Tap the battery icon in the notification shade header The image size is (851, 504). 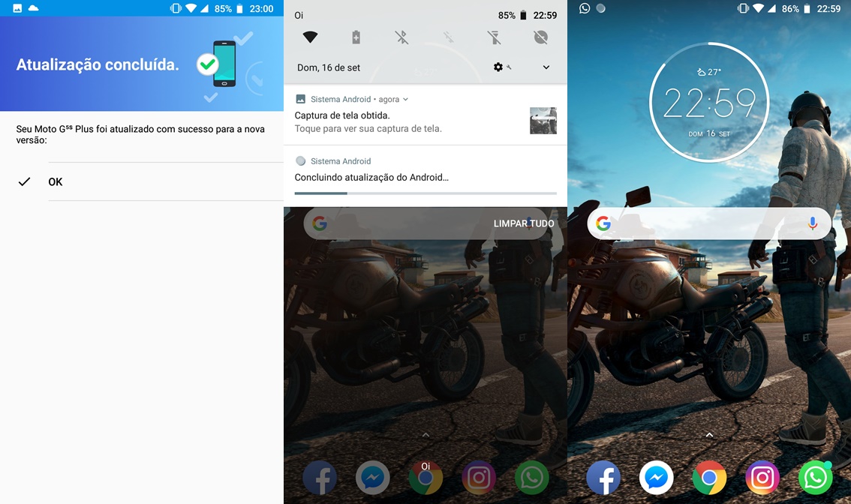click(x=523, y=15)
